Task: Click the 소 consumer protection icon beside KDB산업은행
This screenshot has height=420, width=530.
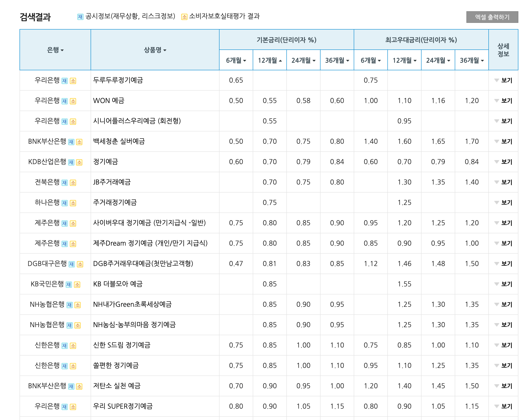Action: click(79, 162)
